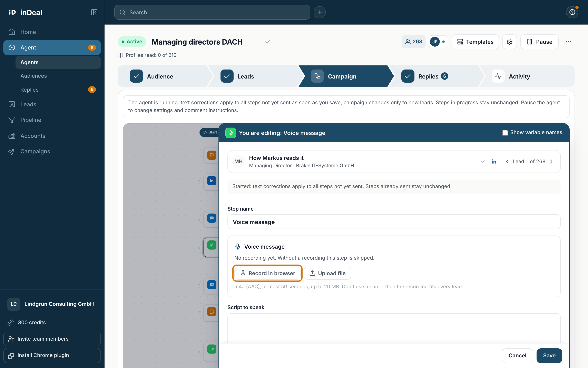Cancel editing the voice message
This screenshot has width=588, height=368.
pyautogui.click(x=517, y=355)
